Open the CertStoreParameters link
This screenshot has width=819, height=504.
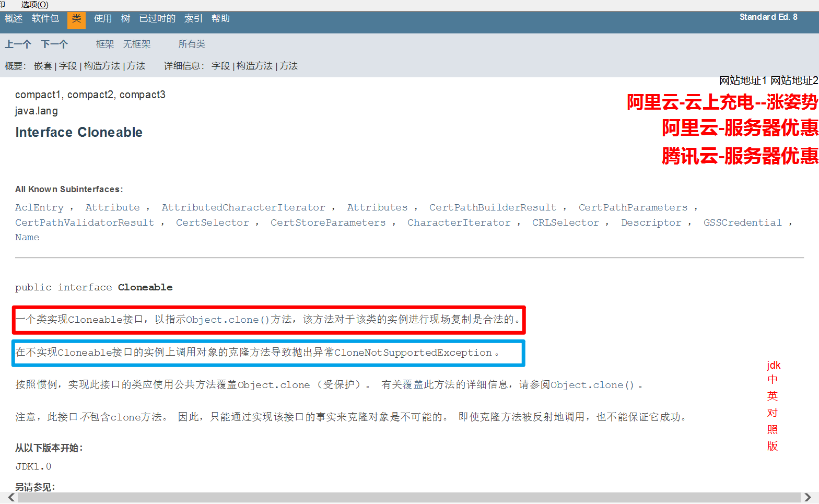coord(328,222)
